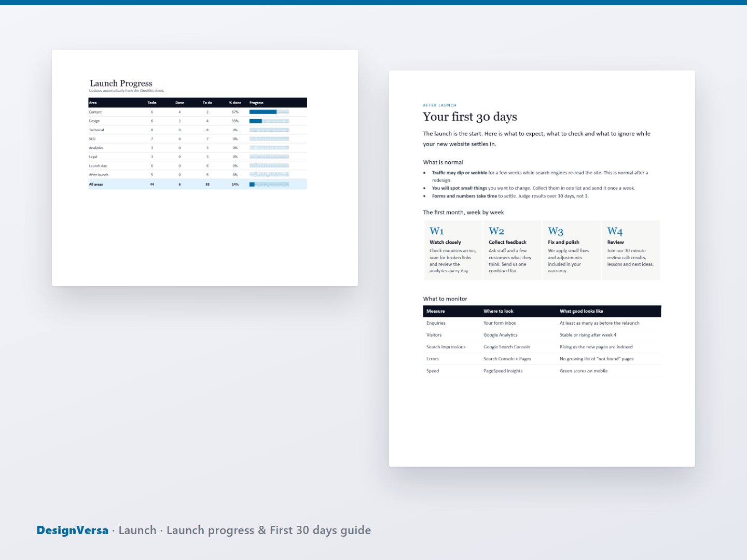Click the Design row progress bar

click(269, 121)
